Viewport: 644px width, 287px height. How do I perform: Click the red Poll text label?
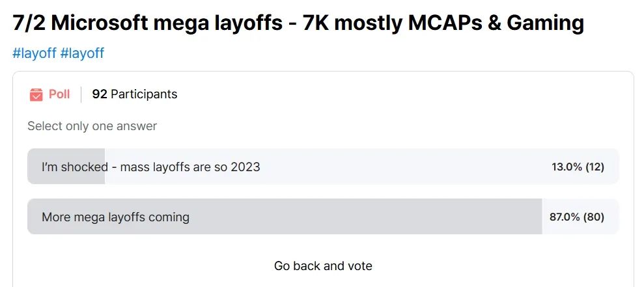pos(59,94)
